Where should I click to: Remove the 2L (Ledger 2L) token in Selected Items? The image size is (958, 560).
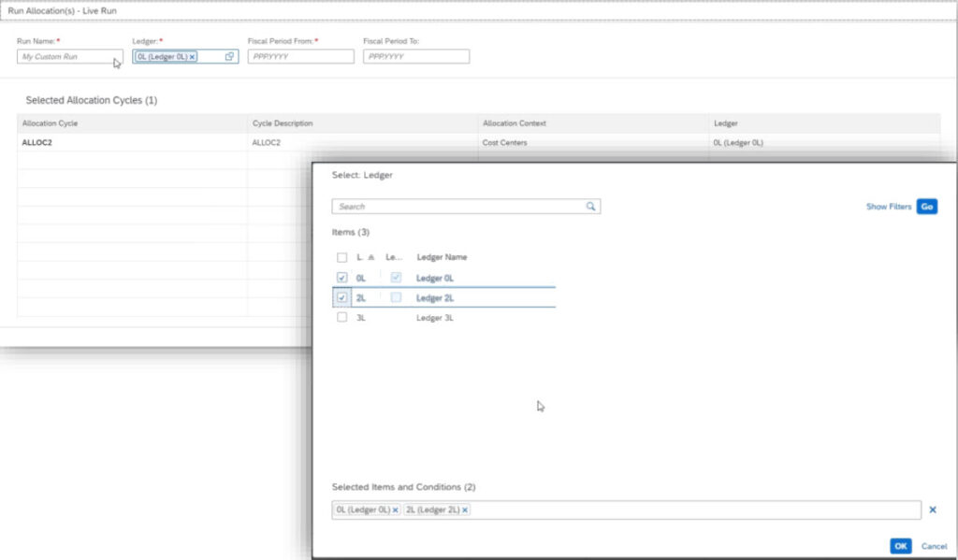[x=465, y=510]
